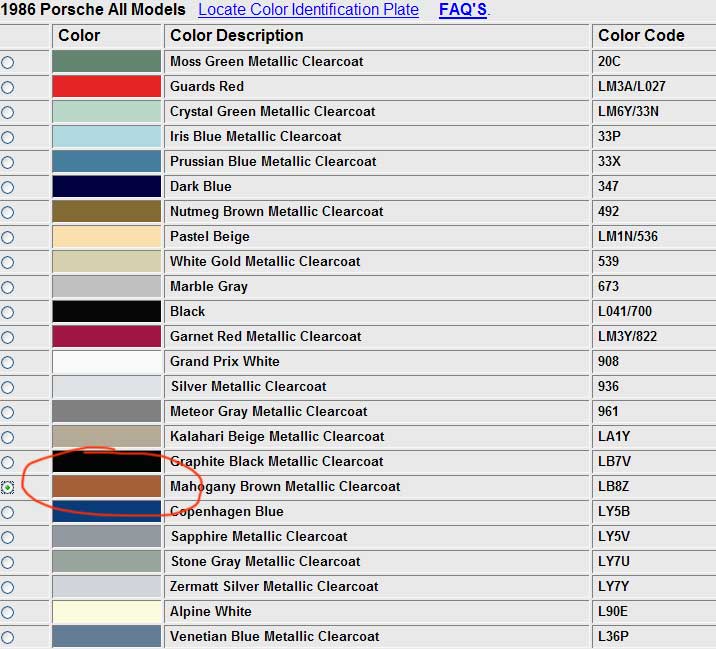This screenshot has height=649, width=716.
Task: Open the FAQ'S link
Action: pyautogui.click(x=463, y=10)
